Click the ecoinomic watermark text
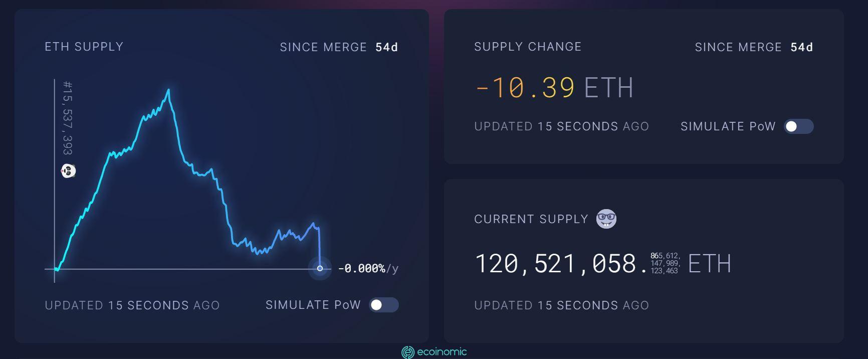Screen dimensions: 868x359 coord(442,352)
